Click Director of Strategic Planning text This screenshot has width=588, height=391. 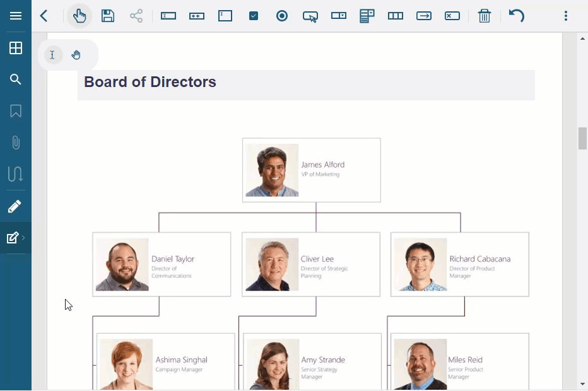(x=324, y=272)
